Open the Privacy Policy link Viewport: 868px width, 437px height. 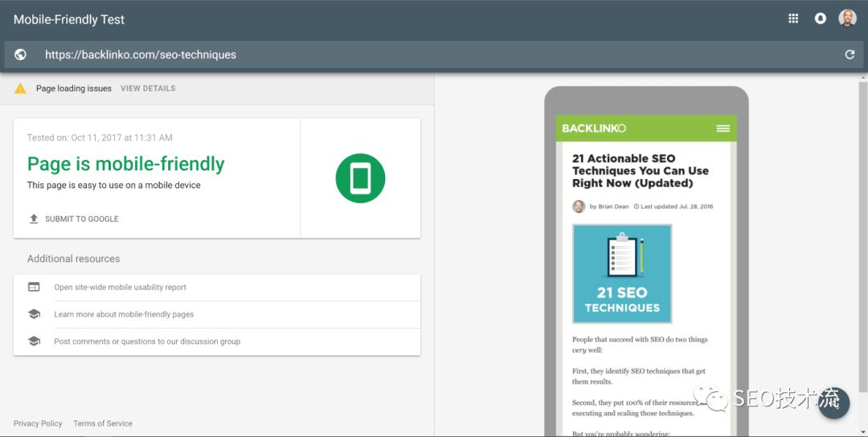point(38,423)
